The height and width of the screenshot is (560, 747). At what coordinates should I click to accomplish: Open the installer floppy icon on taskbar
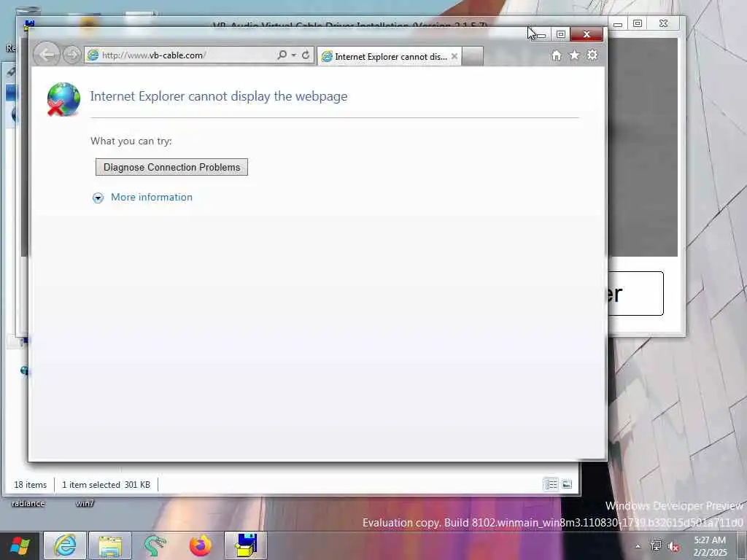coord(246,545)
